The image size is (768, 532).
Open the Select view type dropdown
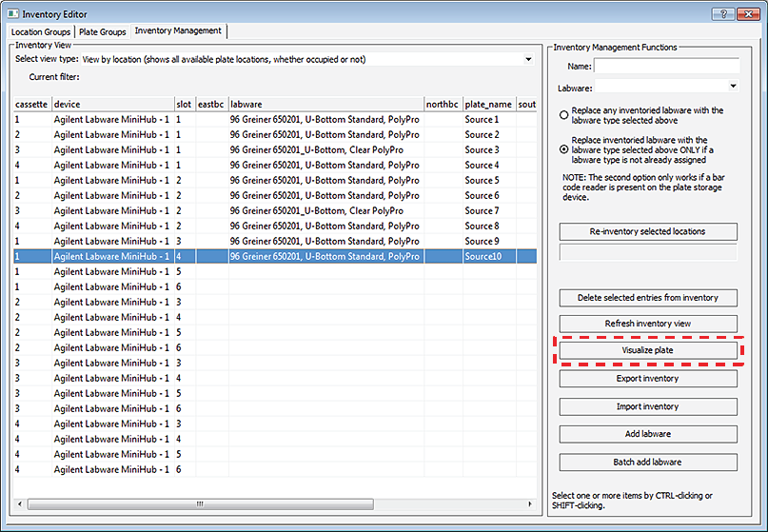528,59
